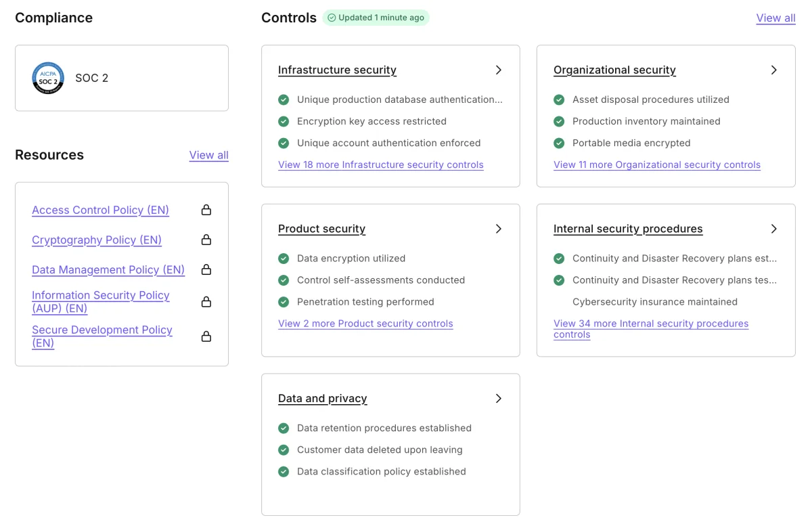Expand Data and privacy with its chevron
This screenshot has width=812, height=526.
pos(499,398)
